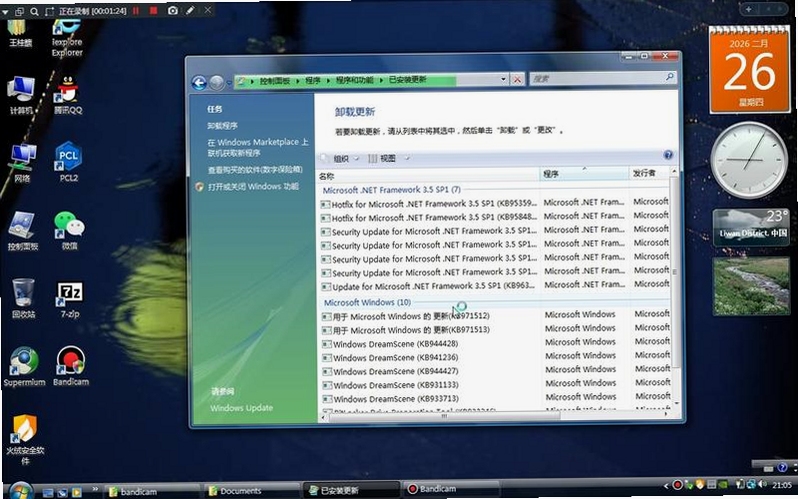This screenshot has height=499, width=798.
Task: Select the 7-zip desktop icon
Action: 70,300
